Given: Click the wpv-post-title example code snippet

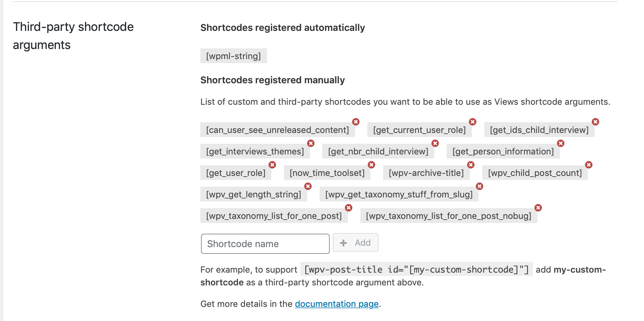Looking at the screenshot, I should pyautogui.click(x=416, y=269).
